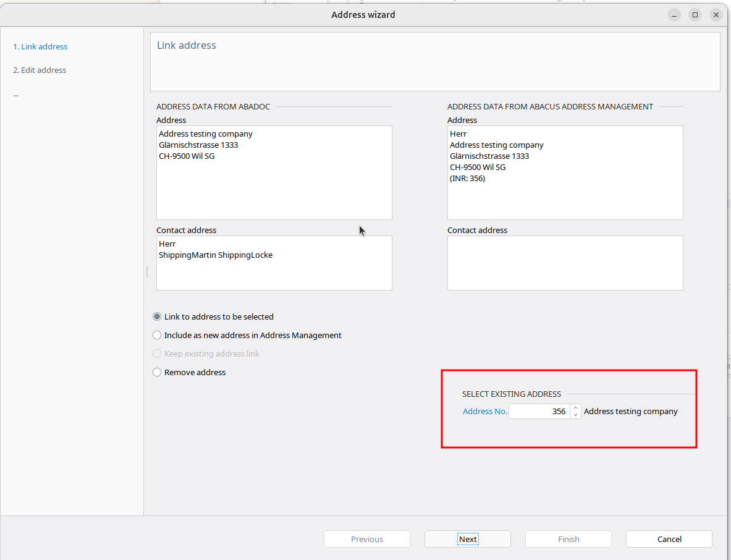Click the Finish button
Image resolution: width=731 pixels, height=560 pixels.
568,539
